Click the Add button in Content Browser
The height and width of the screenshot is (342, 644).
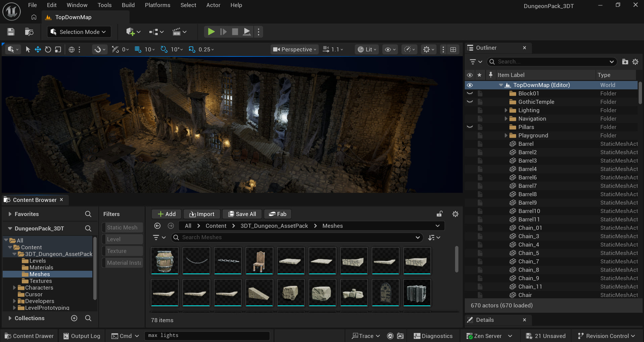tap(166, 214)
